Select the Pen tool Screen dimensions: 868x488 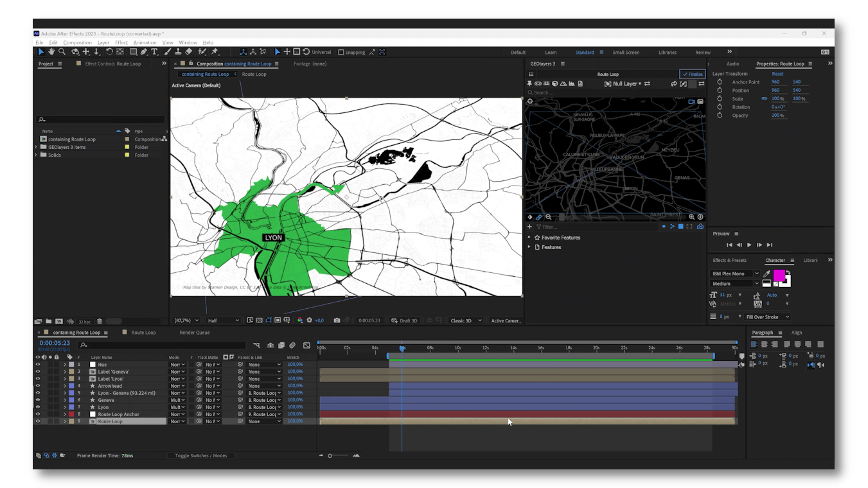coord(144,52)
